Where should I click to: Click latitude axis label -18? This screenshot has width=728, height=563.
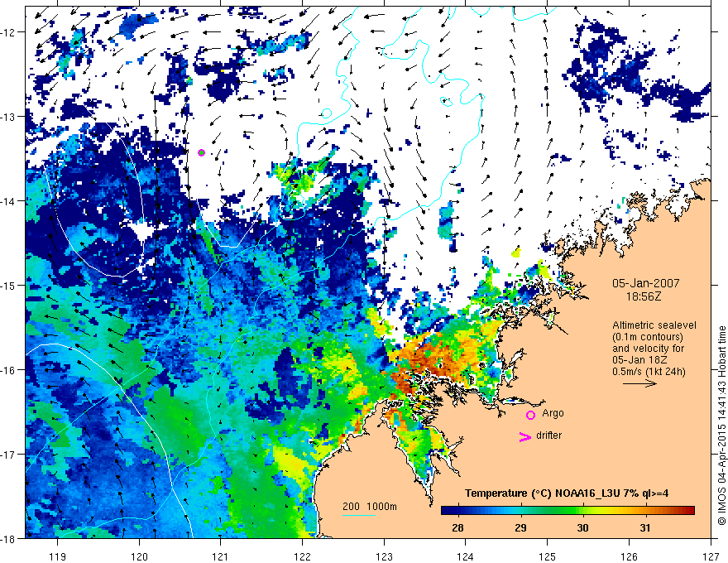coord(9,538)
